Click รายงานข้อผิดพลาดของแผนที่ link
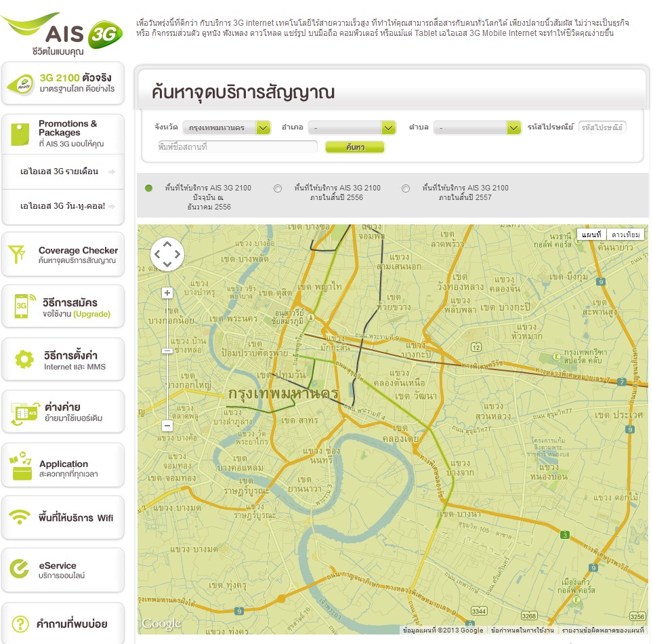The height and width of the screenshot is (644, 653). 603,630
